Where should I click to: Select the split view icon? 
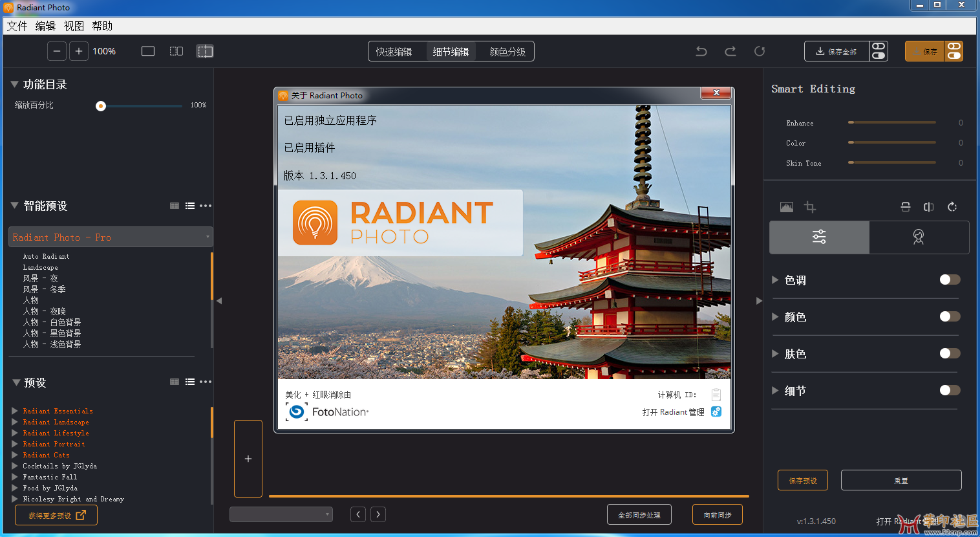[x=205, y=51]
